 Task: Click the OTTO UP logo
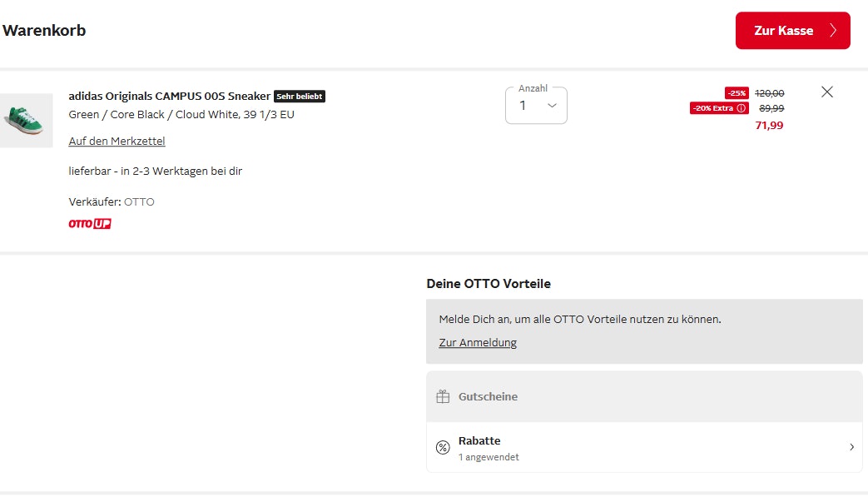(90, 224)
